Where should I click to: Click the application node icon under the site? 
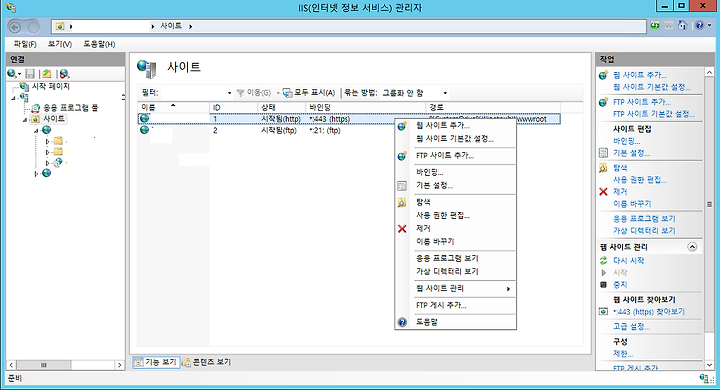click(x=58, y=163)
